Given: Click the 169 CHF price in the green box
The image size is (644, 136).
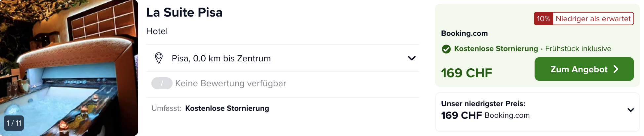Looking at the screenshot, I should 466,73.
